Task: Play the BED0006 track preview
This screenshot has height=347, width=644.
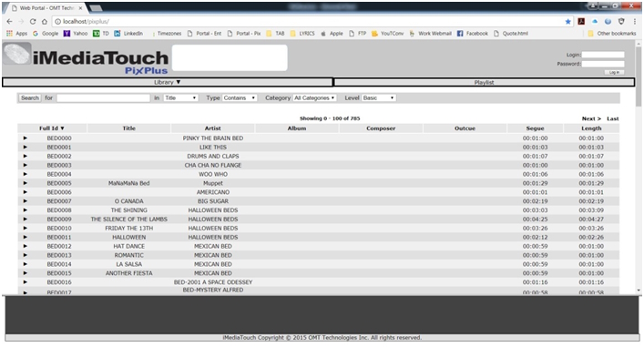Action: click(26, 192)
